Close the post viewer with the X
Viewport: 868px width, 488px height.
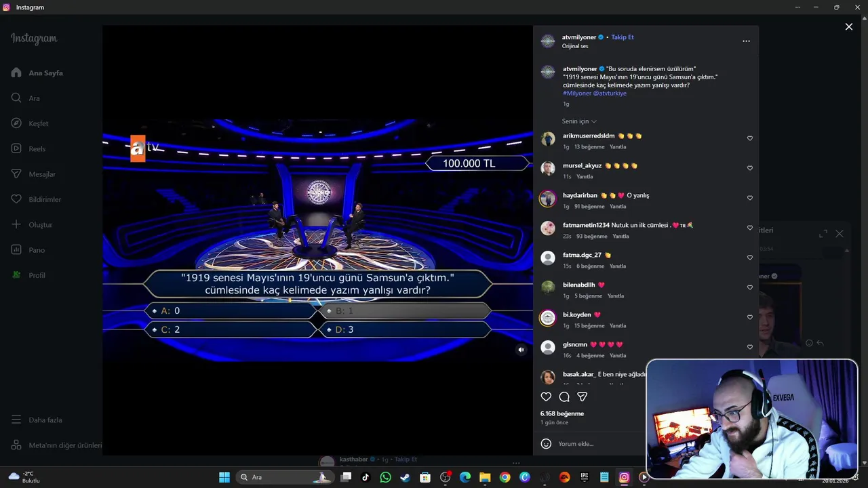(848, 27)
